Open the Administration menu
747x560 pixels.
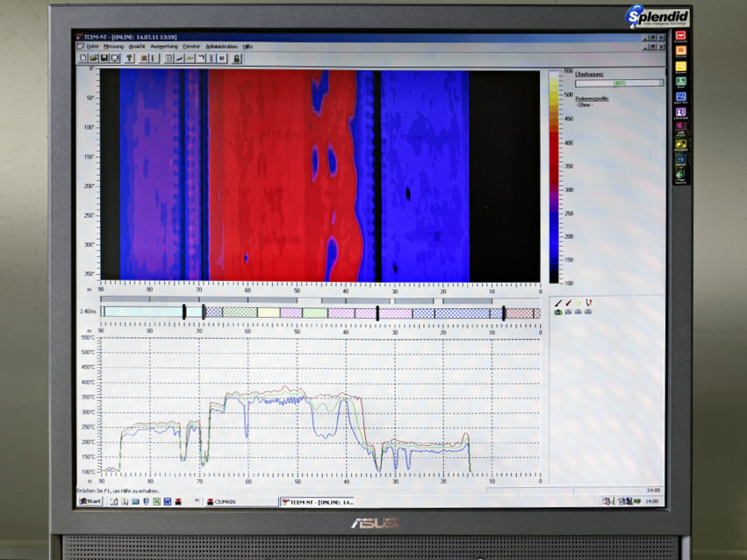coord(221,46)
